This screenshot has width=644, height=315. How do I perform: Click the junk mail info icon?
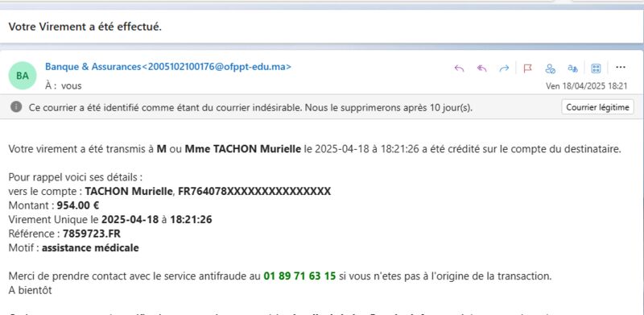pyautogui.click(x=16, y=107)
